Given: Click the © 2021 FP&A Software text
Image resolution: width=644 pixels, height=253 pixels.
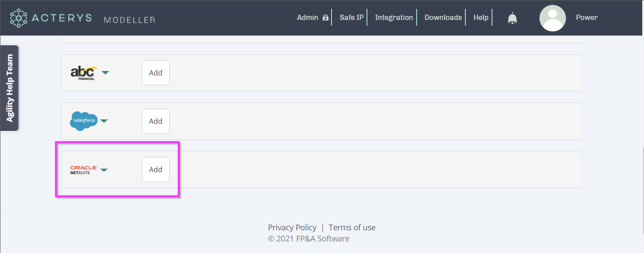Looking at the screenshot, I should tap(308, 239).
